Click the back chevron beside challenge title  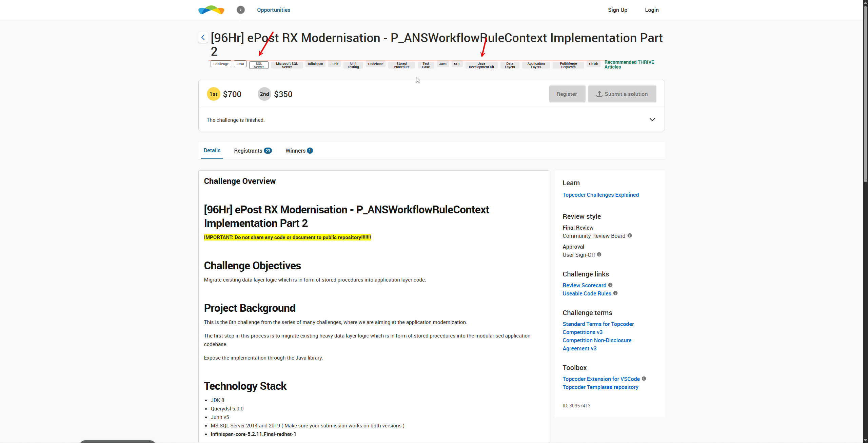click(x=203, y=37)
